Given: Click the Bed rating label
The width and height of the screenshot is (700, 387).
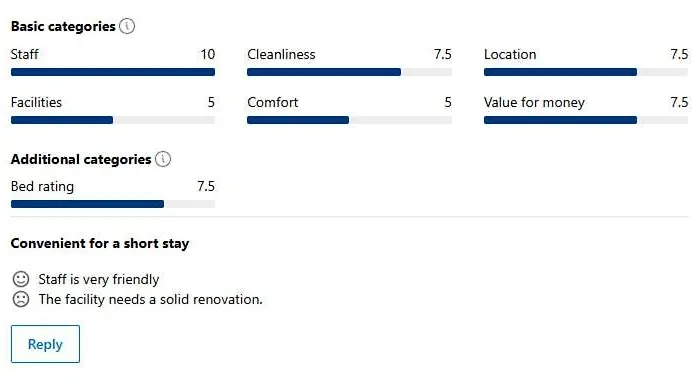Looking at the screenshot, I should pos(42,187).
